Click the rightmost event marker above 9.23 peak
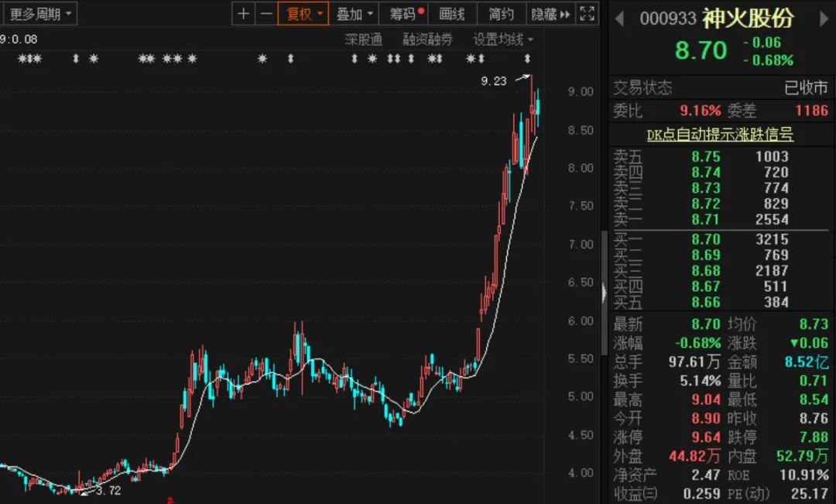This screenshot has height=504, width=836. (528, 59)
